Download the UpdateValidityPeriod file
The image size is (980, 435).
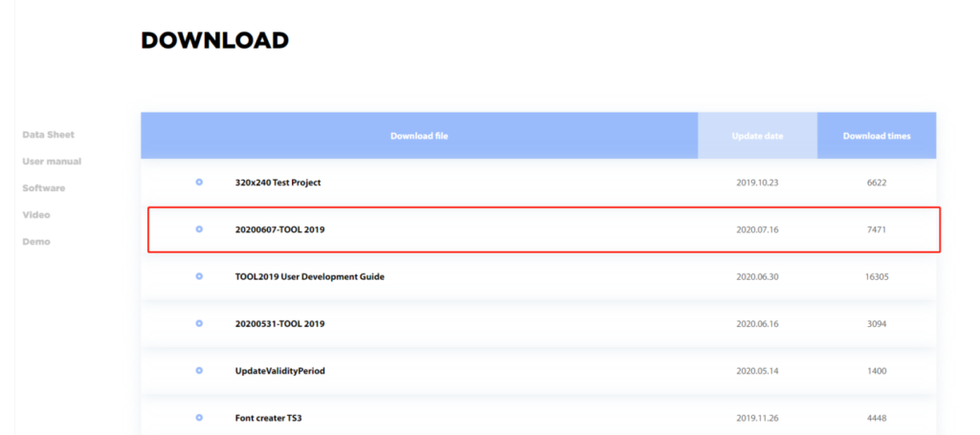point(279,370)
